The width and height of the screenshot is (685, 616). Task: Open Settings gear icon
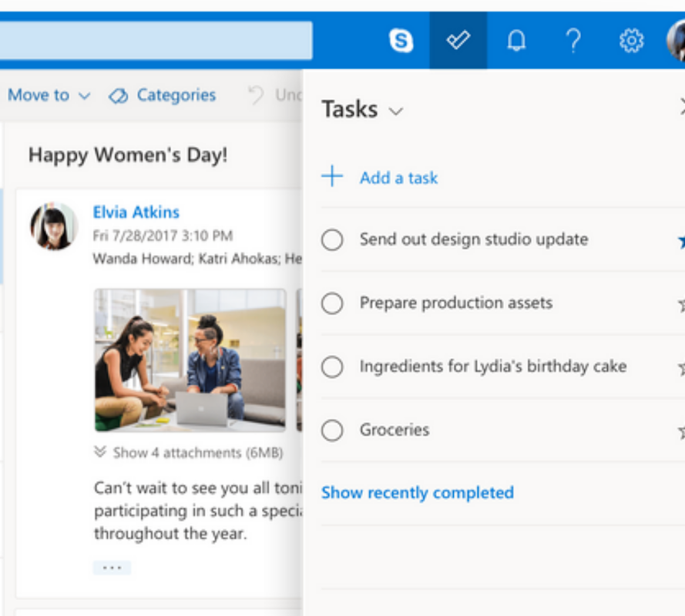[x=631, y=40]
